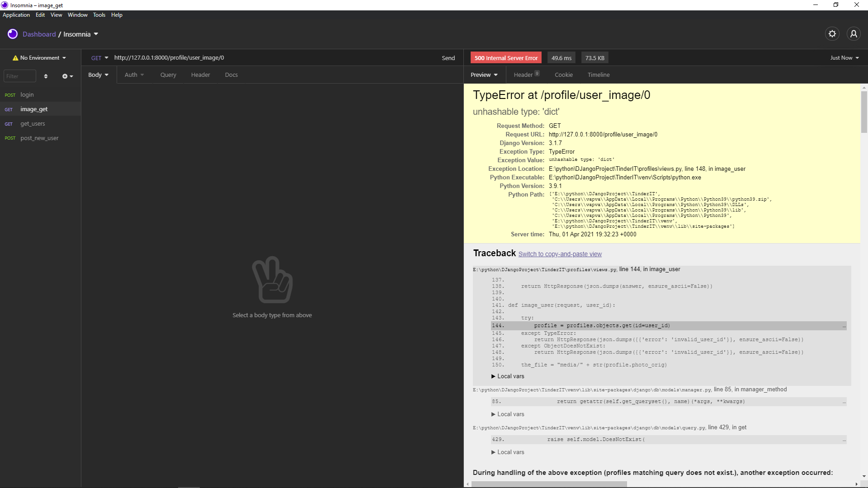Click Switch to copy-and-paste view link
The width and height of the screenshot is (868, 488).
point(560,254)
